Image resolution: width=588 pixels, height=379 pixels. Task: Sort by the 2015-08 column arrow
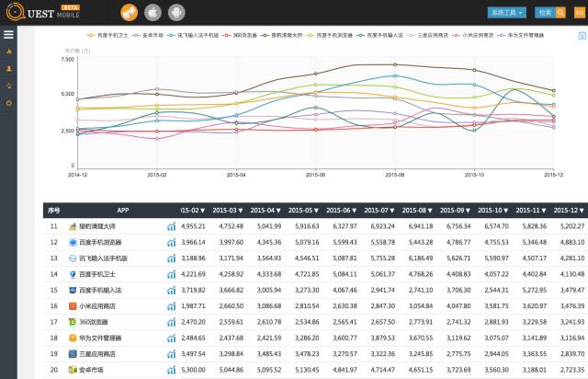(430, 211)
